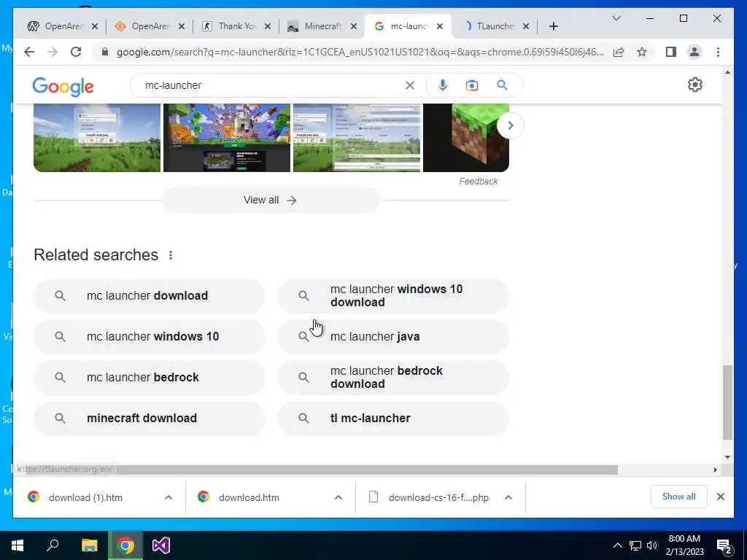Open first grassy launcher image thumbnail
This screenshot has height=560, width=747.
97,138
